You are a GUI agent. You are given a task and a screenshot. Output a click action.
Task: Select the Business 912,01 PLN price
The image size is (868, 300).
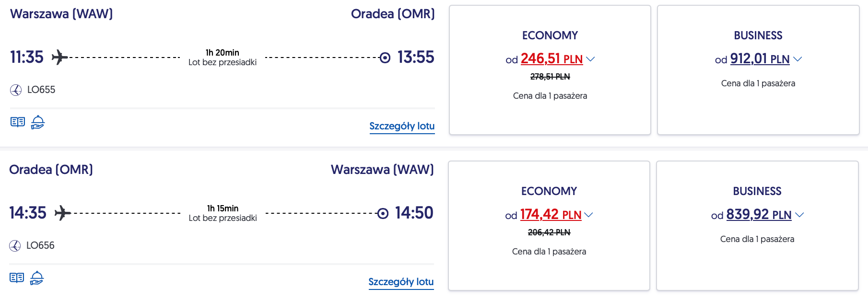760,59
